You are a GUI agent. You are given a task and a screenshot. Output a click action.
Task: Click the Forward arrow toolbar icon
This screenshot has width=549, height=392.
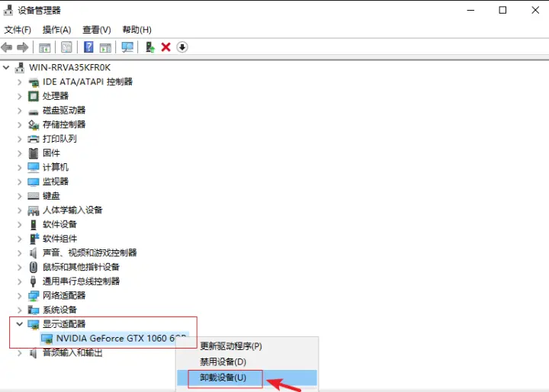pyautogui.click(x=23, y=47)
